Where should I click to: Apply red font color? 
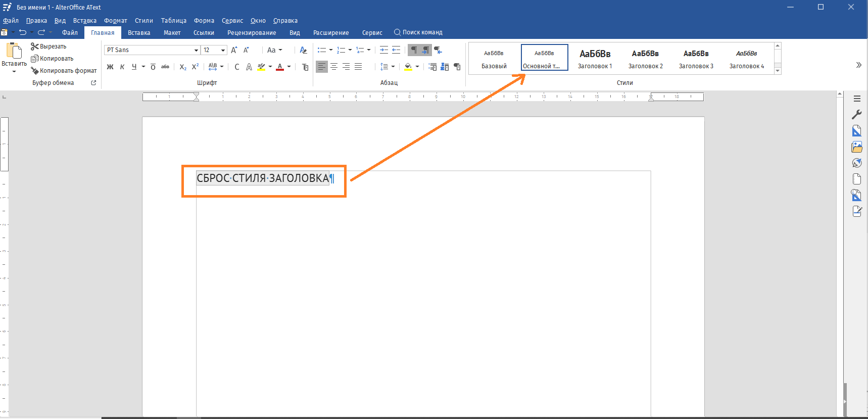tap(280, 67)
